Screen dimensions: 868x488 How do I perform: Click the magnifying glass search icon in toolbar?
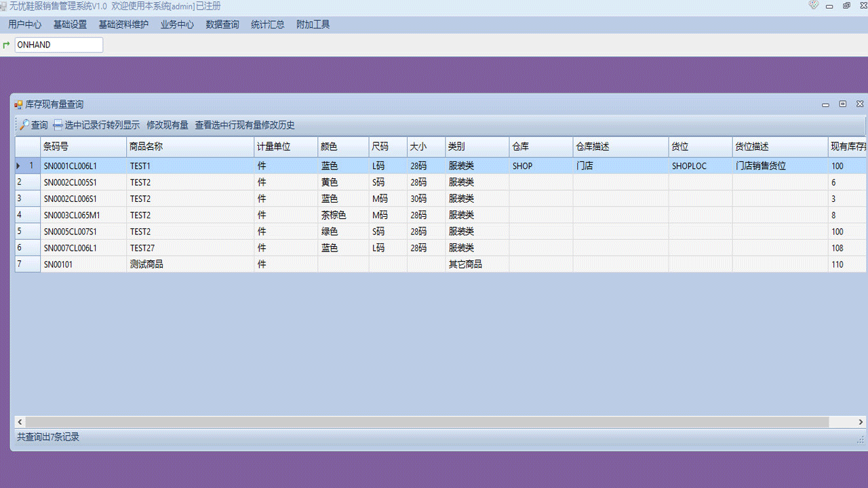(22, 125)
